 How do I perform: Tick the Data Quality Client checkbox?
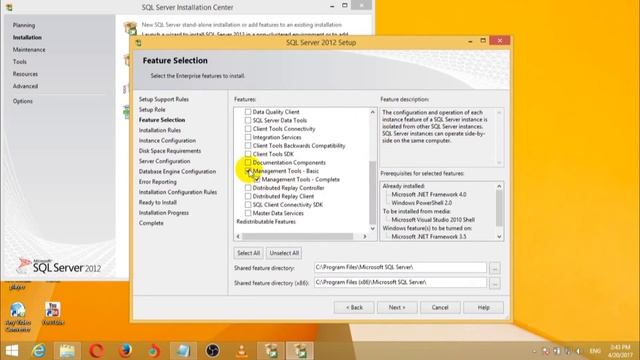point(248,111)
